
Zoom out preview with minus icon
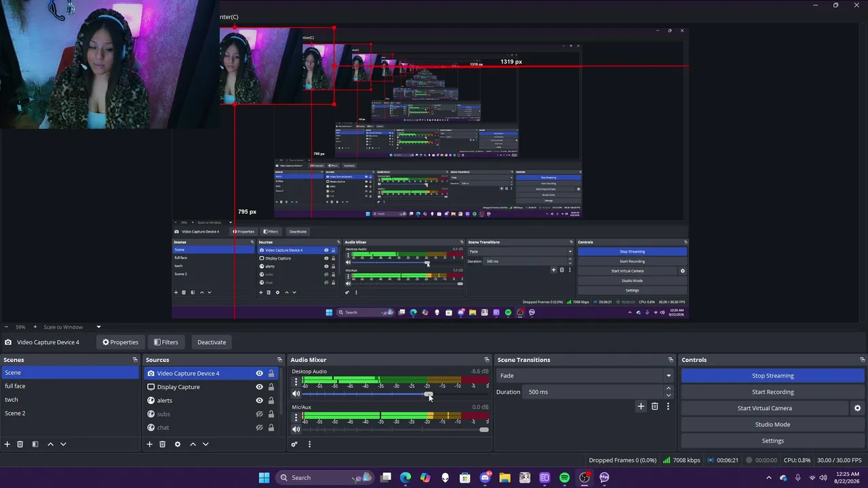tap(6, 327)
